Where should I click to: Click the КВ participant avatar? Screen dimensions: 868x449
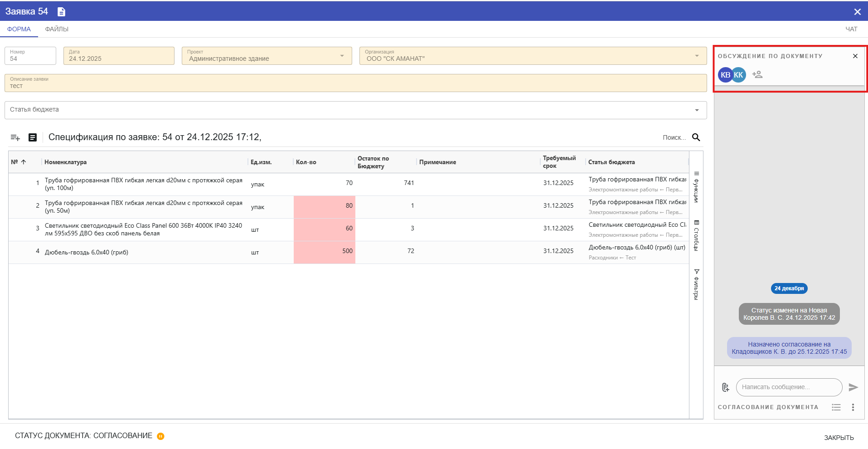(x=725, y=75)
